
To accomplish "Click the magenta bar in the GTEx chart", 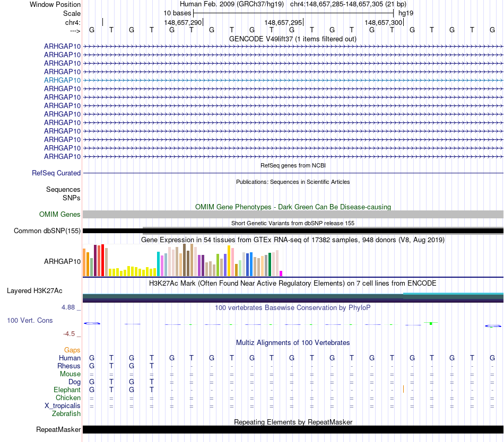I will coord(281,273).
